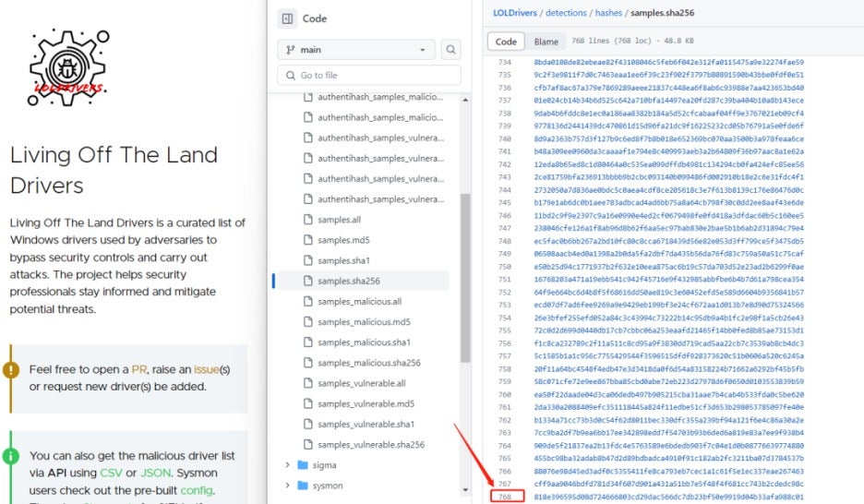Expand the sysmon folder chevron
This screenshot has height=504, width=864.
tap(288, 486)
